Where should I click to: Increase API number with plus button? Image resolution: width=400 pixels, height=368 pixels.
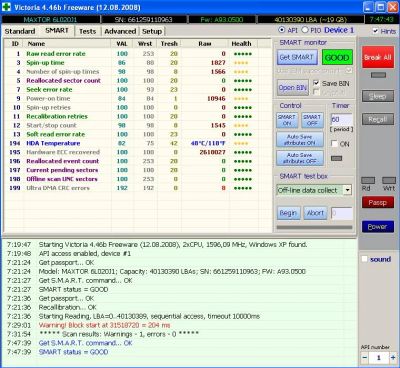click(x=393, y=358)
